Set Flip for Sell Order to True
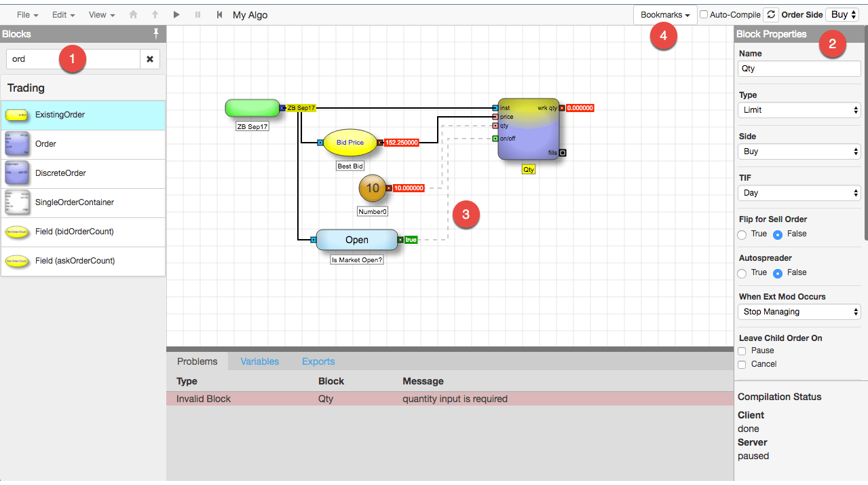The height and width of the screenshot is (485, 868). [742, 234]
